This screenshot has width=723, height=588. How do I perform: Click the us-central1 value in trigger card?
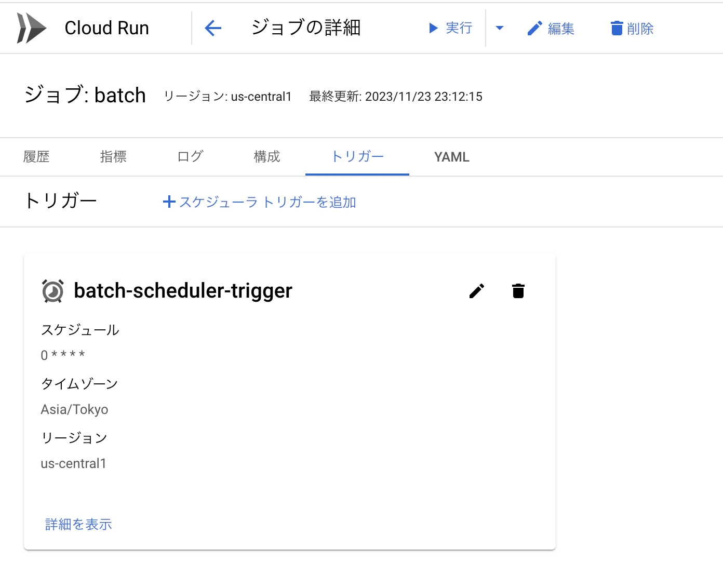click(74, 463)
